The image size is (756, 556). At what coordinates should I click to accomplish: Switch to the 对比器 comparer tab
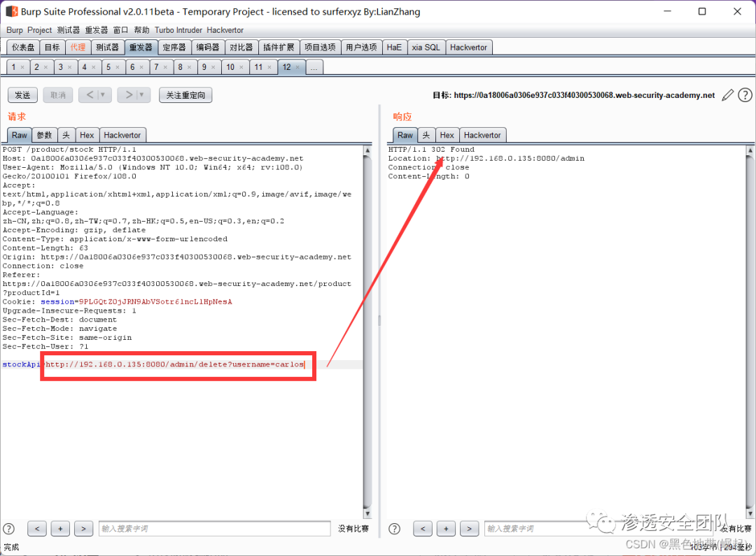pos(241,48)
